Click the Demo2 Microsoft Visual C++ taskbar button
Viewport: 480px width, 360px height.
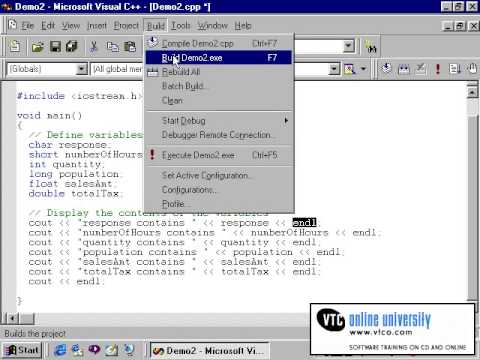click(x=209, y=351)
